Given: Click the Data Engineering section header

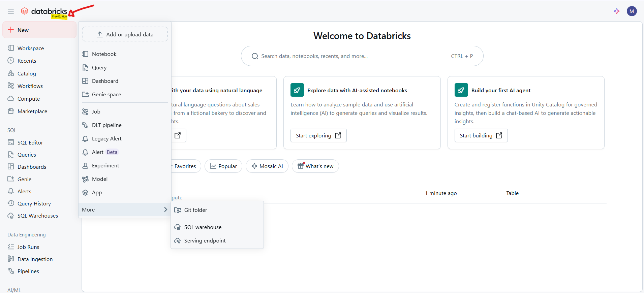Looking at the screenshot, I should [x=27, y=234].
